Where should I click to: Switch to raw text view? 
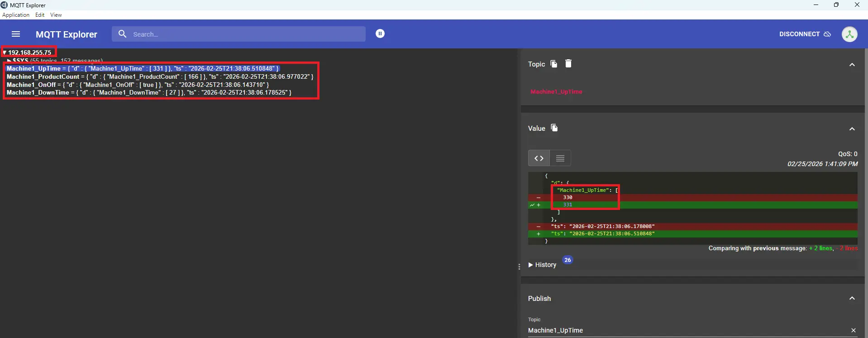click(x=560, y=158)
